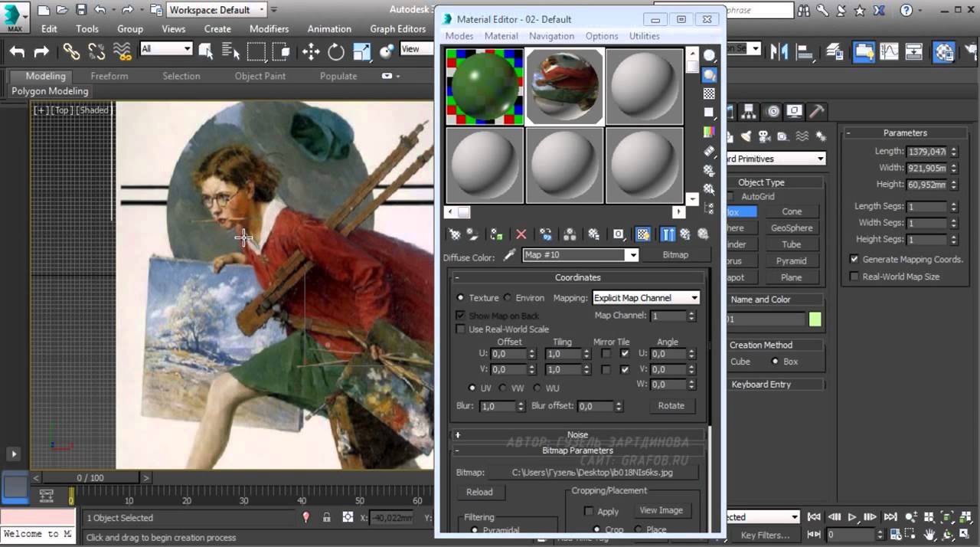
Task: Select the Environ radio button
Action: (x=508, y=298)
